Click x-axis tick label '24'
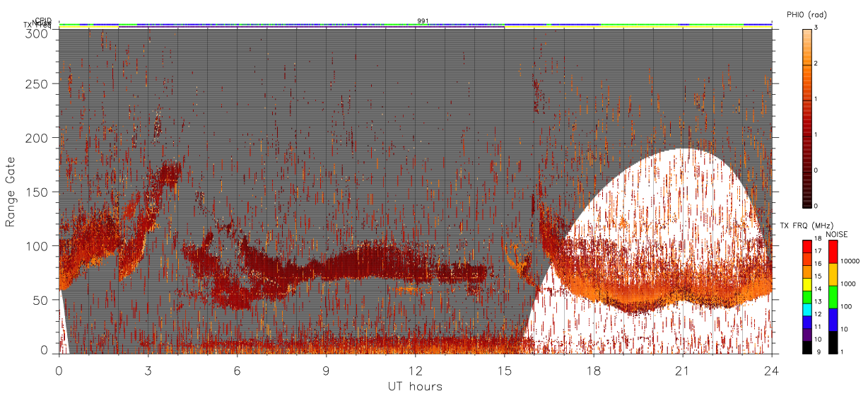 [772, 370]
